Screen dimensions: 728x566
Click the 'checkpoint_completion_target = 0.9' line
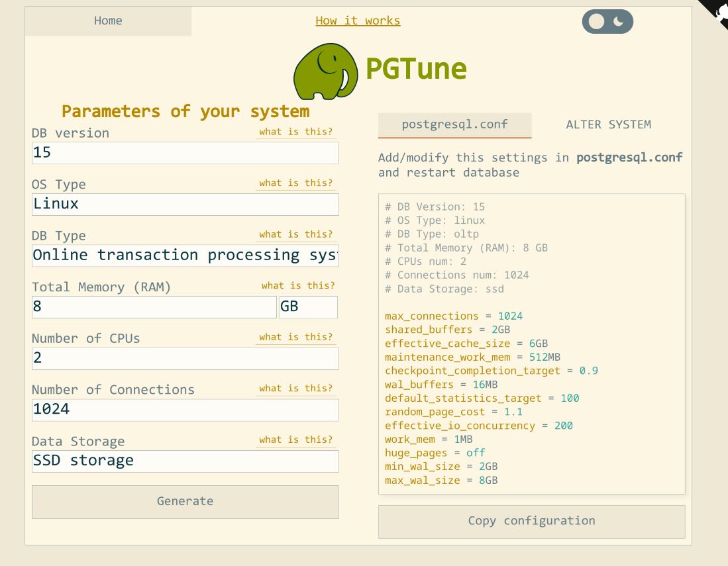pyautogui.click(x=492, y=371)
